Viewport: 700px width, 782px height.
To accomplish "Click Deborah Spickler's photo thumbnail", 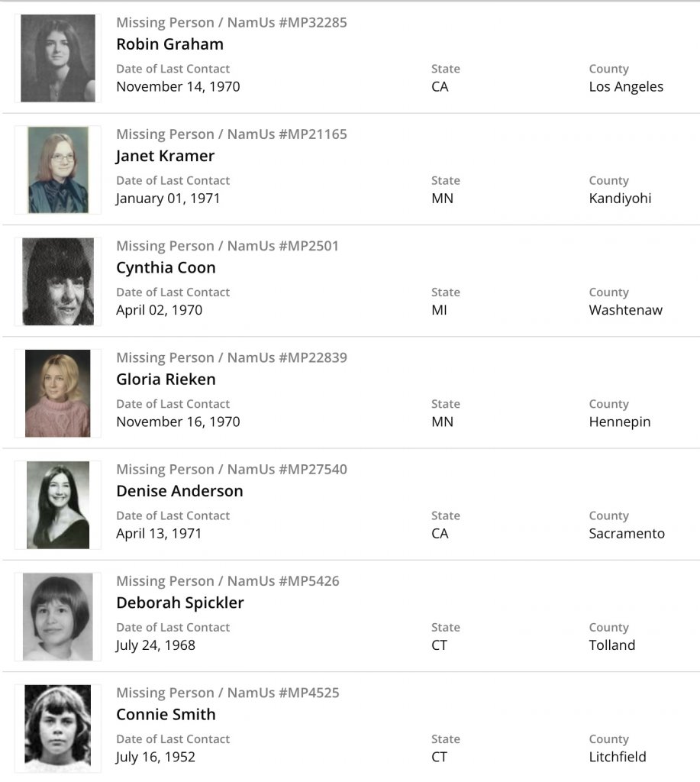I will (58, 616).
